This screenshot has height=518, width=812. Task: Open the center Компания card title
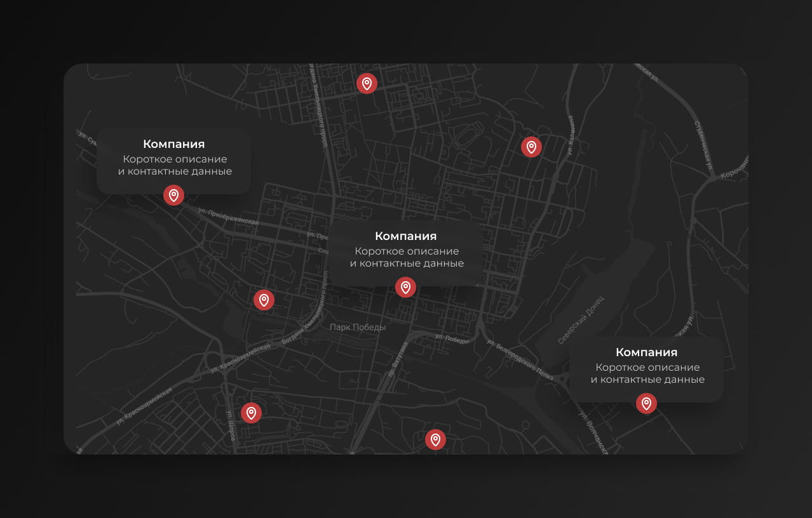pyautogui.click(x=405, y=236)
